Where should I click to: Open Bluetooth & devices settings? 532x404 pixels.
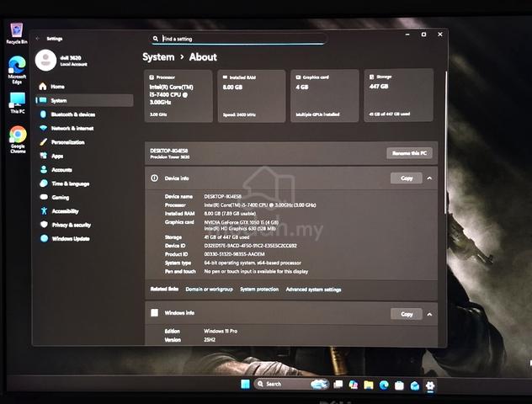pos(84,114)
